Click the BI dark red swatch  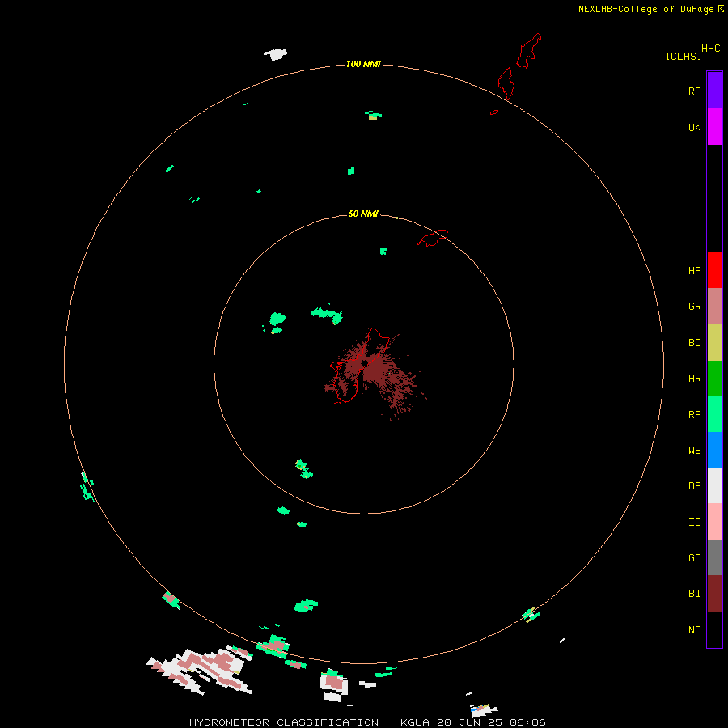click(x=714, y=594)
